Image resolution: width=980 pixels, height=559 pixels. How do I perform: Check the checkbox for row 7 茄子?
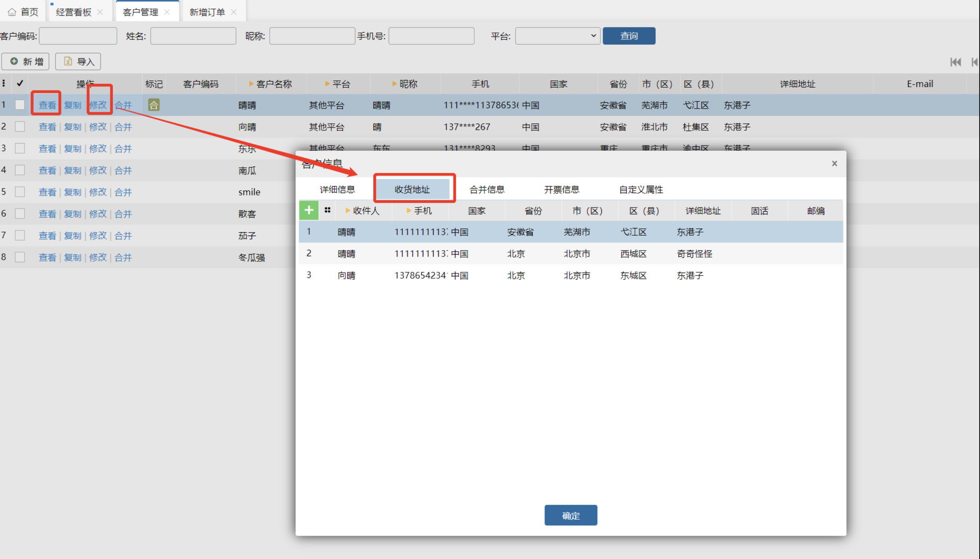tap(20, 235)
